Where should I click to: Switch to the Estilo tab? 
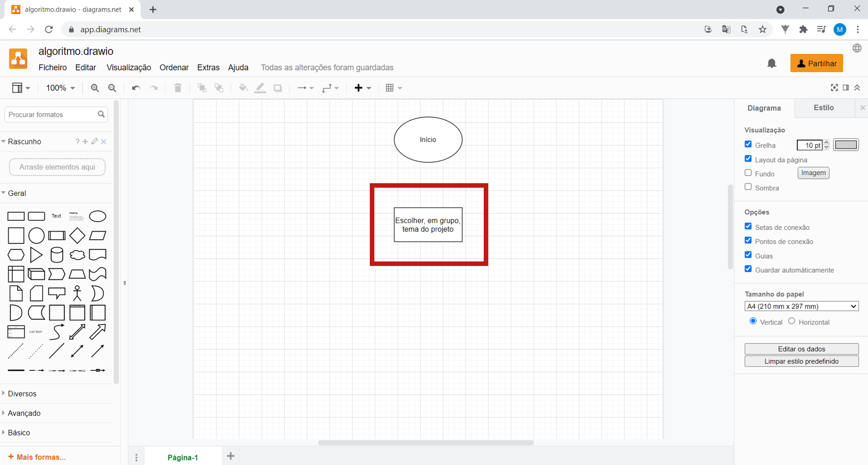(824, 108)
